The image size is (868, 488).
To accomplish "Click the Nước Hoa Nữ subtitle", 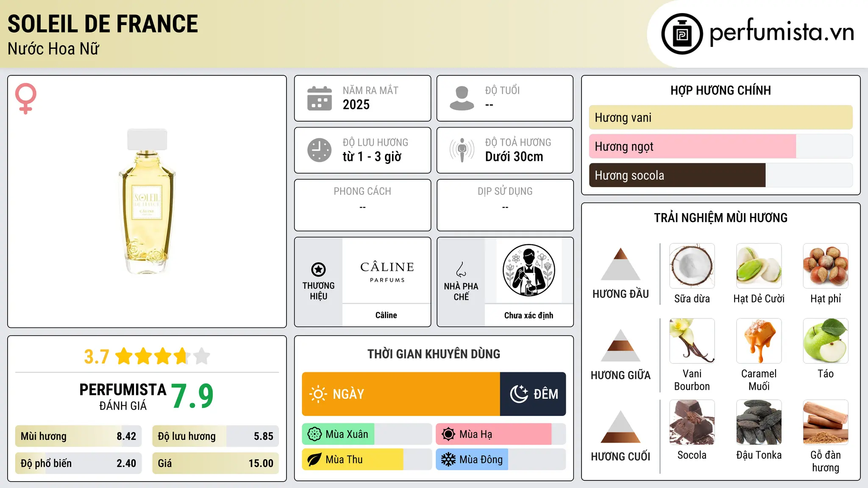I will 53,49.
